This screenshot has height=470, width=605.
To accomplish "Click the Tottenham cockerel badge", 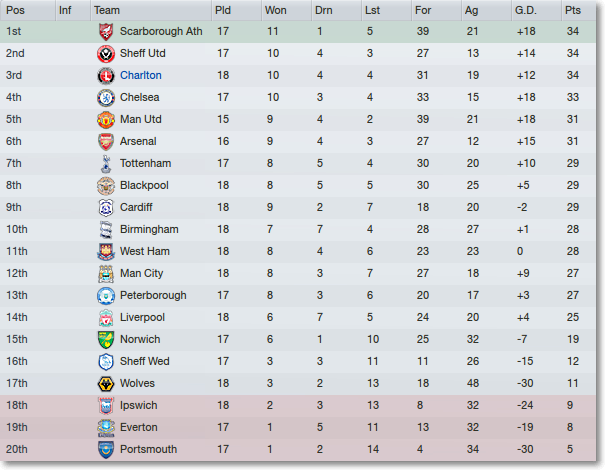I will coord(106,164).
